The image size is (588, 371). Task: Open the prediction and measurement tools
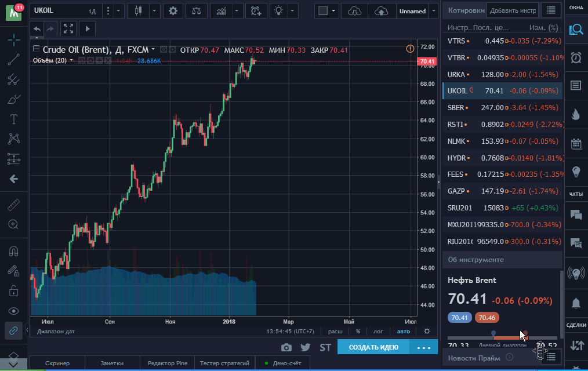14,159
